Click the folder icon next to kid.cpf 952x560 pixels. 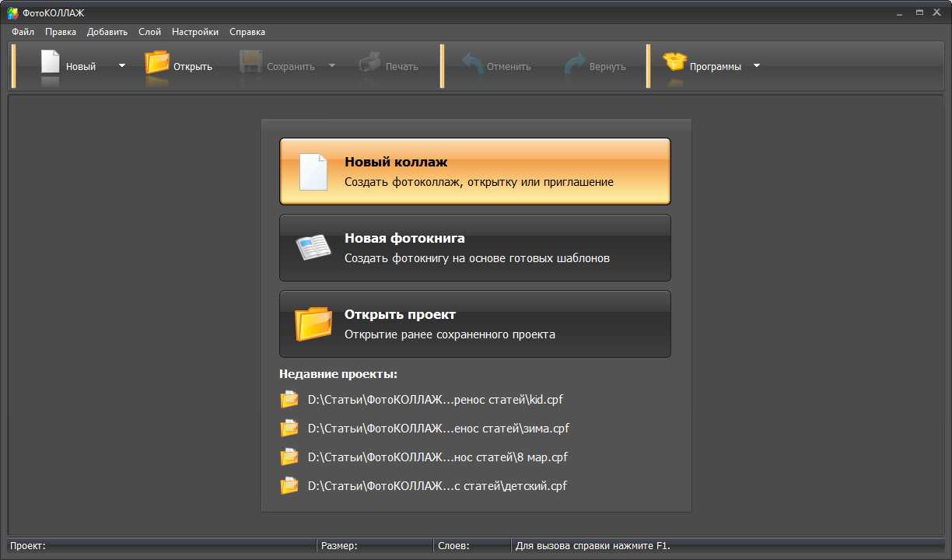click(289, 400)
